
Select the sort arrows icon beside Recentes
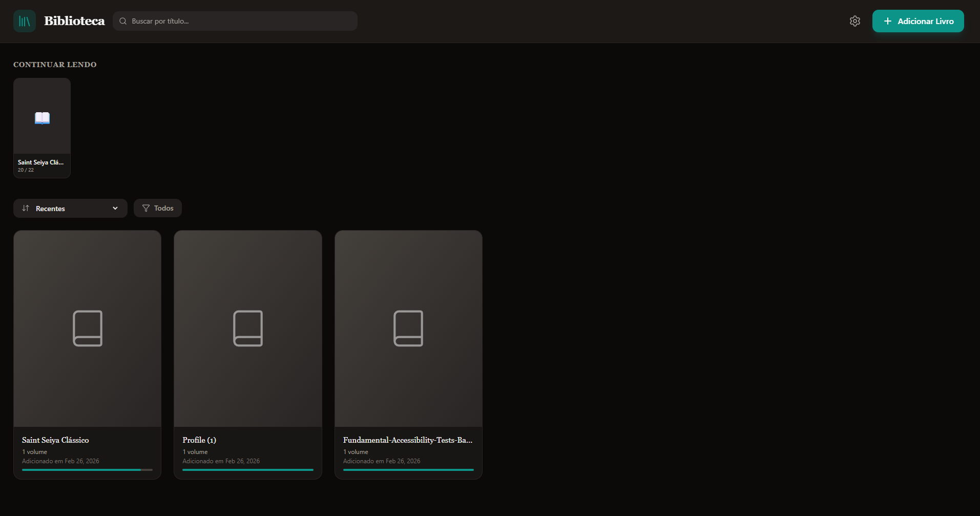[x=26, y=208]
